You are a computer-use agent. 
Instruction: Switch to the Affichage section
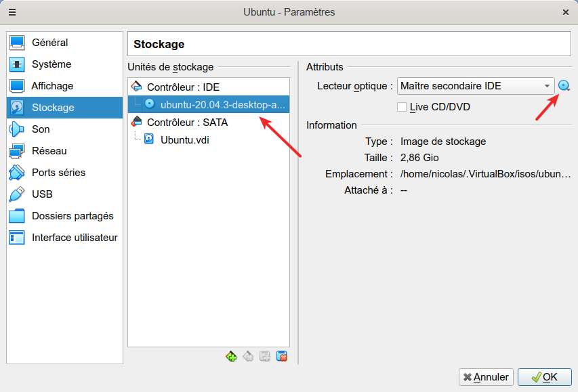point(52,86)
